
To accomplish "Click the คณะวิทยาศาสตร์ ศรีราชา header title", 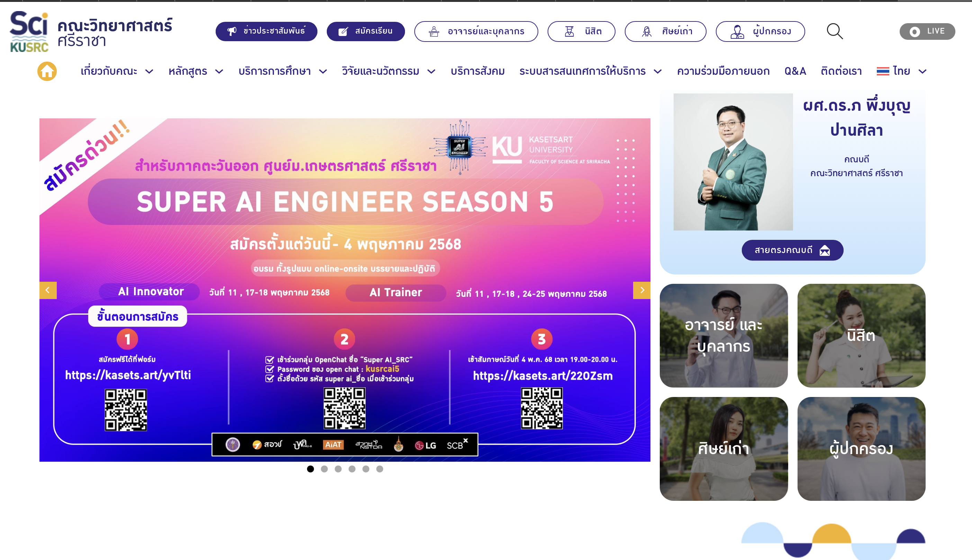I will 115,33.
